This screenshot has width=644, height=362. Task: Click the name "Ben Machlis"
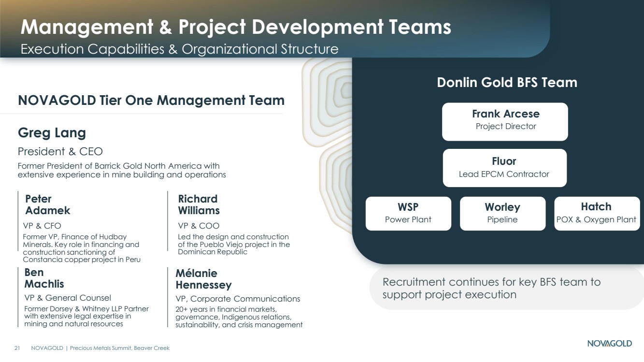(44, 278)
